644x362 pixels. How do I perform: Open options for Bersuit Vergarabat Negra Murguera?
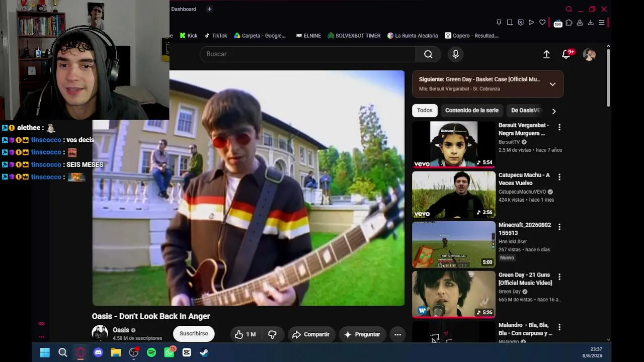559,127
